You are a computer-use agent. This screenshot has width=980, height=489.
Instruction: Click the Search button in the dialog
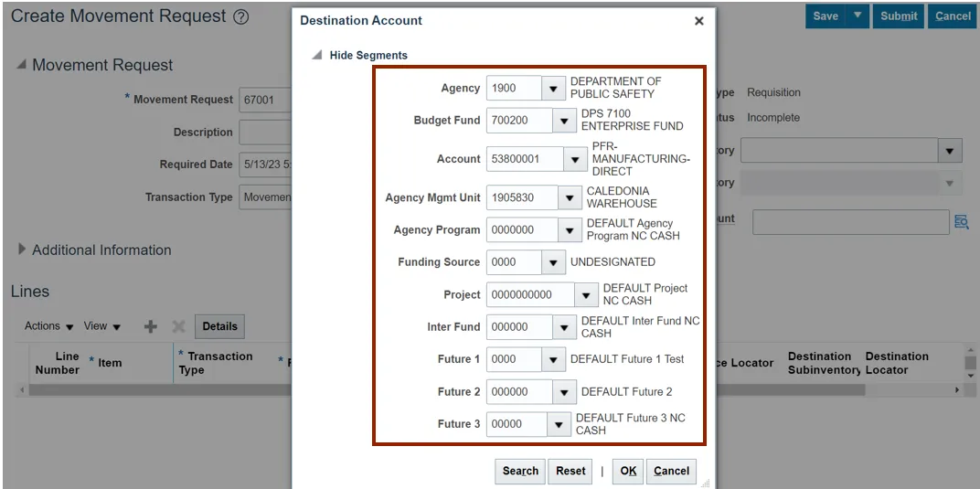[x=520, y=472]
